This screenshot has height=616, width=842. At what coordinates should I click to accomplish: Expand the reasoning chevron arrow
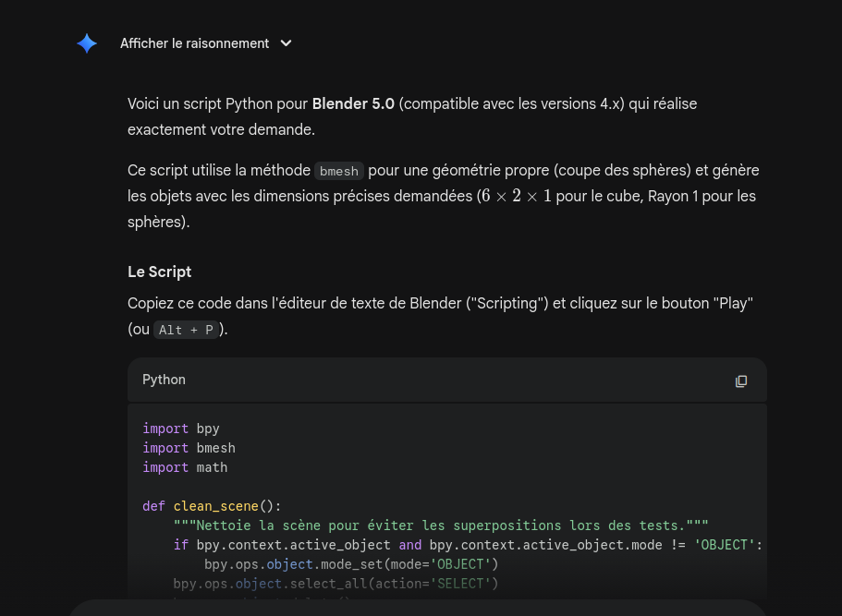tap(286, 43)
